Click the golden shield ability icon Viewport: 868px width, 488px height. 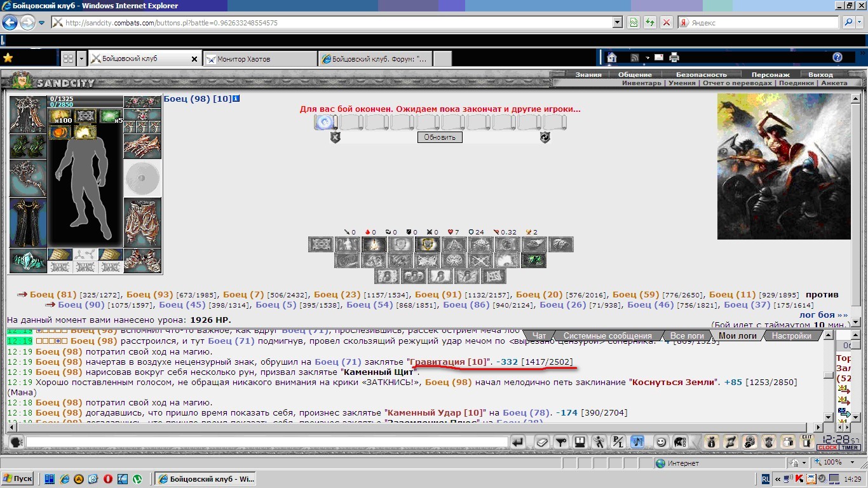[428, 244]
